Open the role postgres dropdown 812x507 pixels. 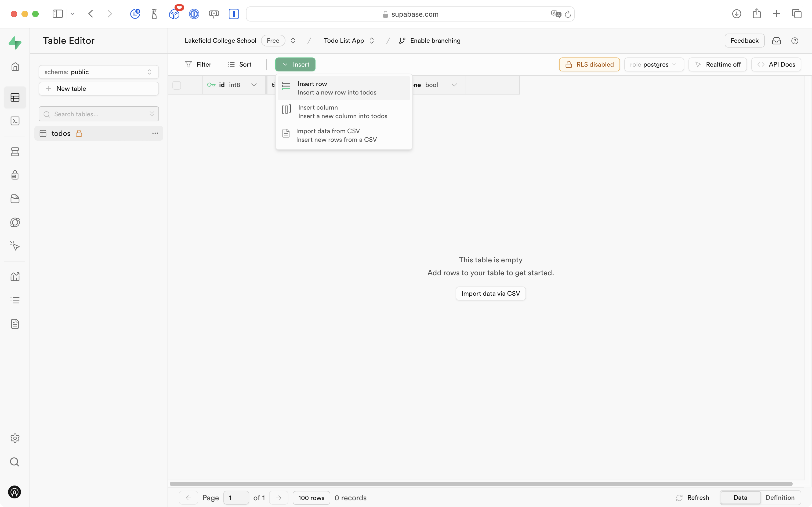pos(653,64)
